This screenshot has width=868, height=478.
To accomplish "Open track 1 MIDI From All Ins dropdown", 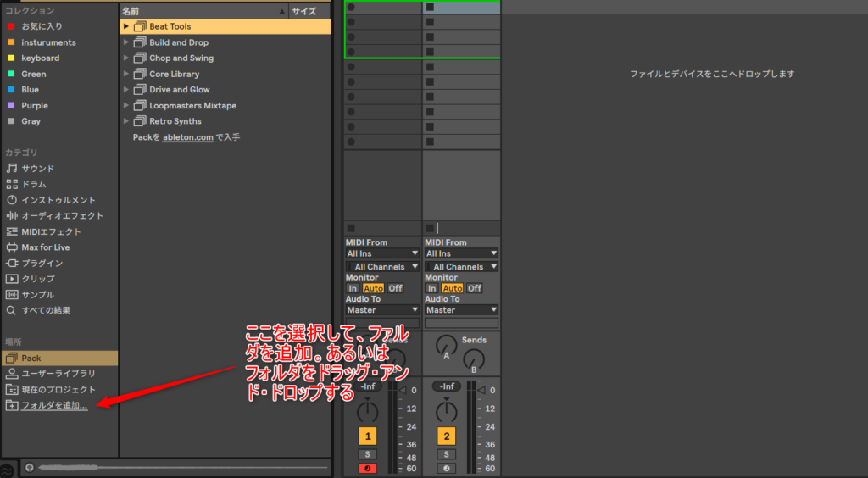I will 382,253.
